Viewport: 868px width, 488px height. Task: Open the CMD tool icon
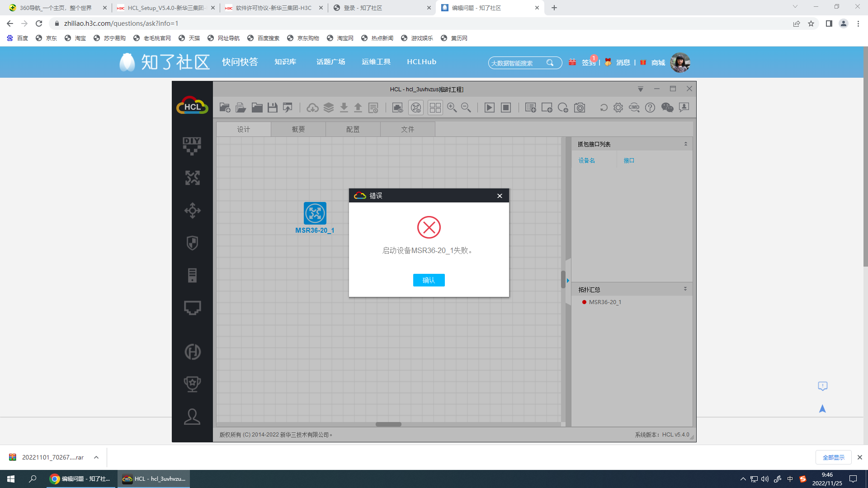tap(634, 108)
